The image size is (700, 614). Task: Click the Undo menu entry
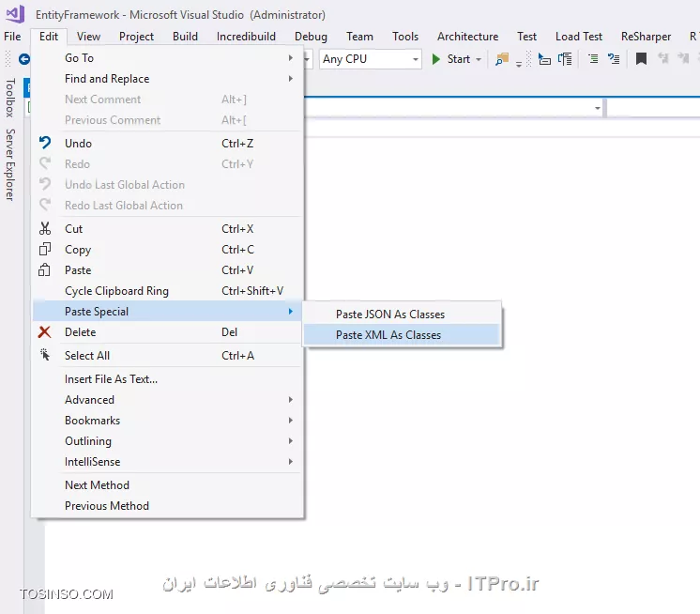(x=167, y=143)
